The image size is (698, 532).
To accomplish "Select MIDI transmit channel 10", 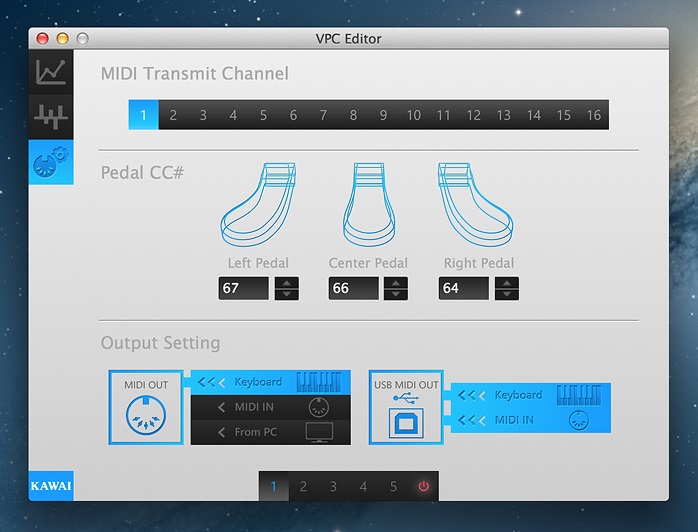I will pyautogui.click(x=414, y=115).
